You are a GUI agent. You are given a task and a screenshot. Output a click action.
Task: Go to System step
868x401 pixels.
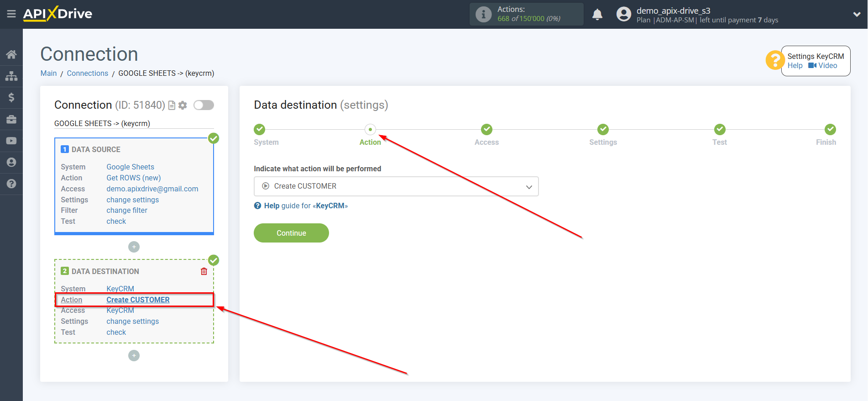coord(260,130)
